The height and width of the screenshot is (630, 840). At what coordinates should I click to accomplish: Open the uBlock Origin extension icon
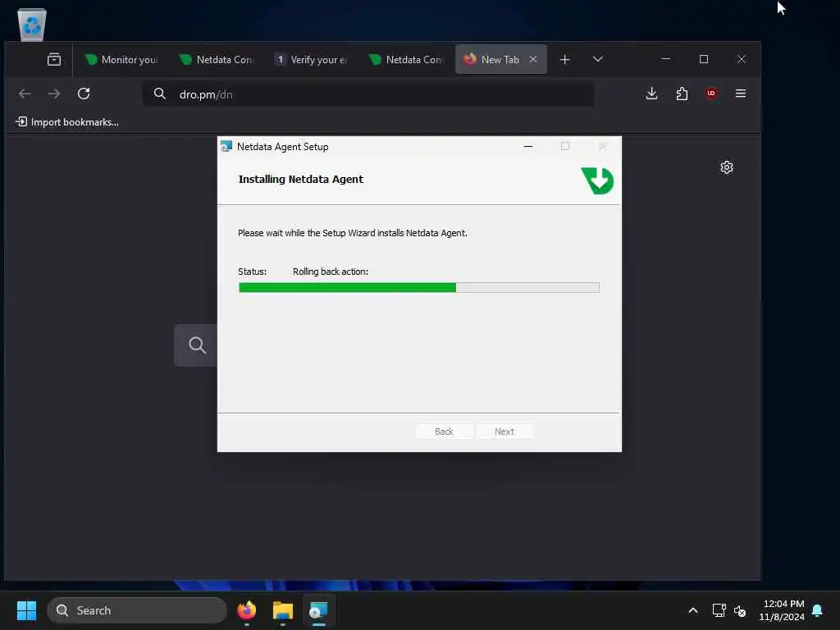tap(711, 94)
